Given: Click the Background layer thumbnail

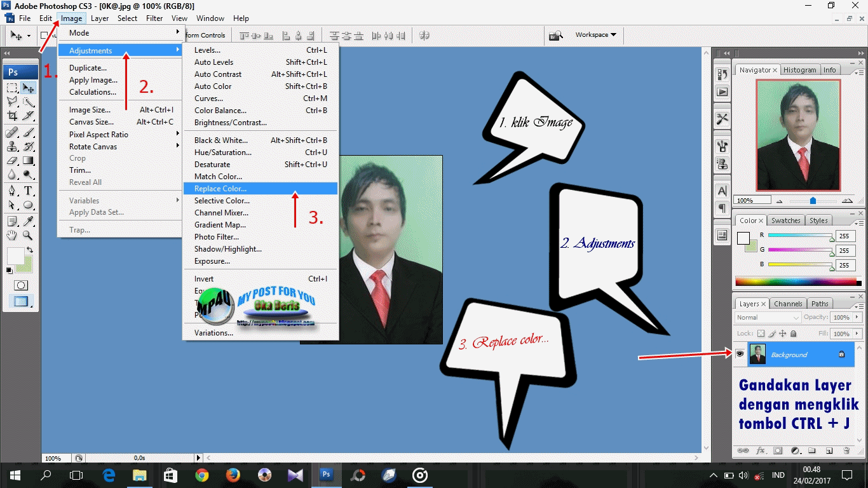Looking at the screenshot, I should coord(757,354).
